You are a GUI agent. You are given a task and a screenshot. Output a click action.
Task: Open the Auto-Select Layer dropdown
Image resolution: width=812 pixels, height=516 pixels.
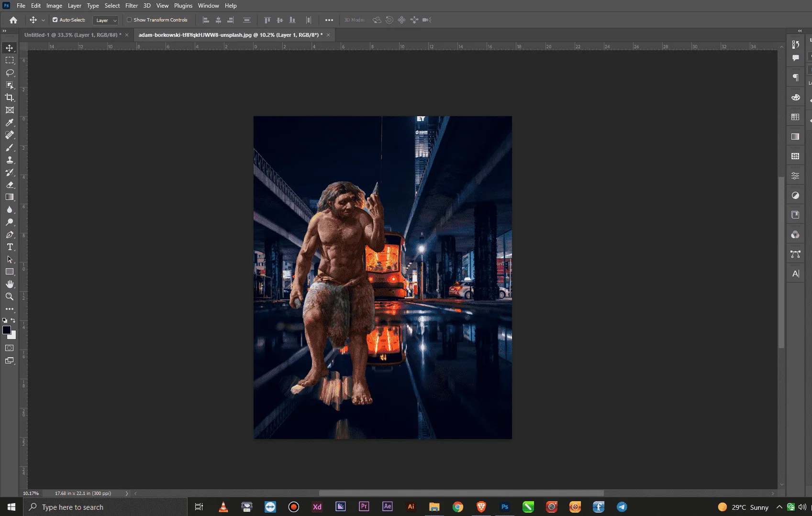[x=106, y=20]
